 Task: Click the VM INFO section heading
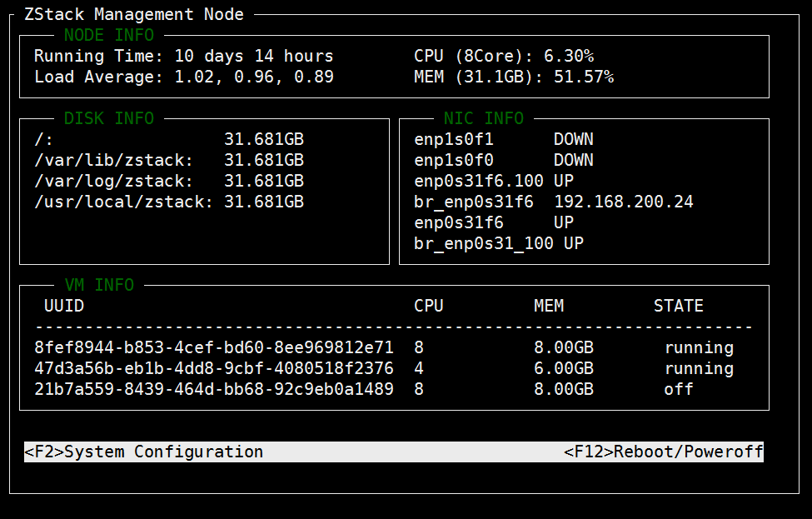[x=99, y=285]
